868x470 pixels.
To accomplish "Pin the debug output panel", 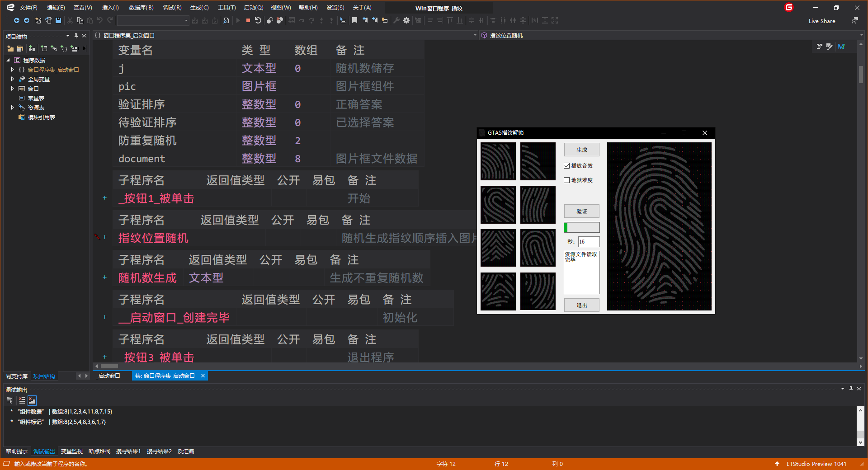I will (851, 389).
